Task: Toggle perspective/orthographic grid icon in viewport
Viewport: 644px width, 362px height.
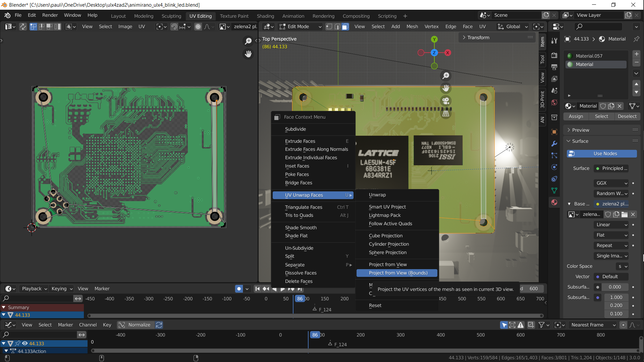Action: (446, 114)
